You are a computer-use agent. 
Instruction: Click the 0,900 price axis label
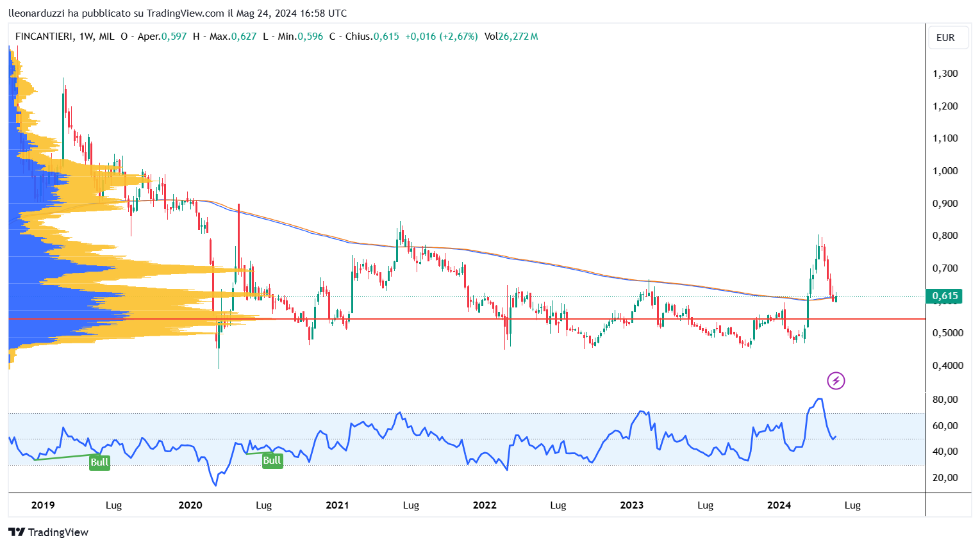pos(945,204)
